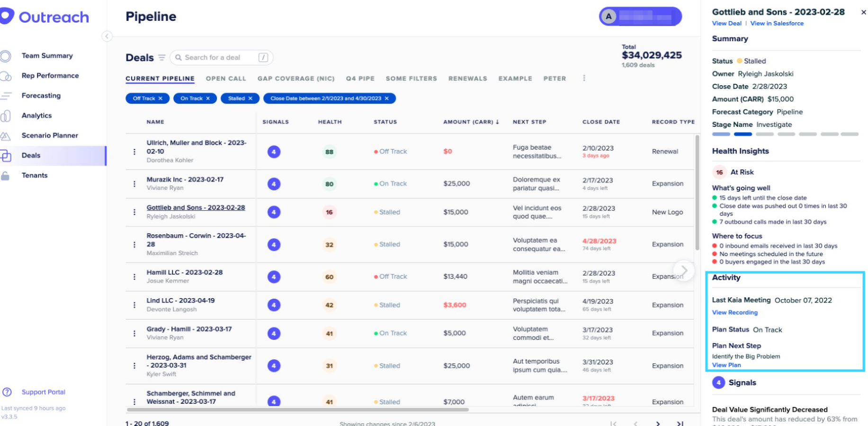Open more tabs kebab menu
Viewport: 868px width, 426px height.
click(x=584, y=78)
